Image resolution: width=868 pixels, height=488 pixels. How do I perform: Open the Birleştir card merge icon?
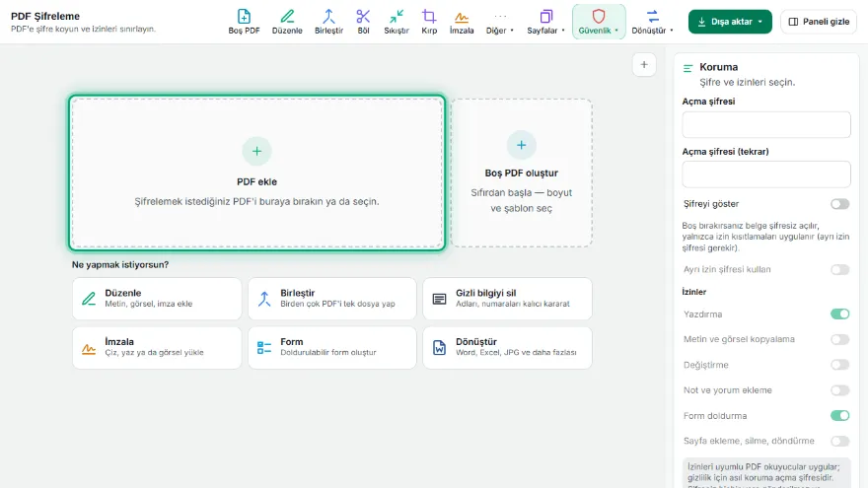[x=264, y=298]
